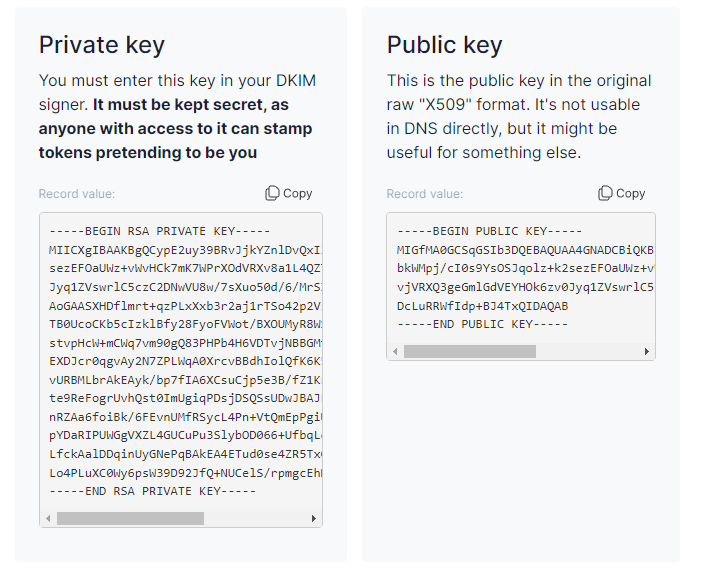Screen dimensions: 711x578
Task: Click the BEGIN RSA PRIVATE KEY line
Action: (x=160, y=231)
